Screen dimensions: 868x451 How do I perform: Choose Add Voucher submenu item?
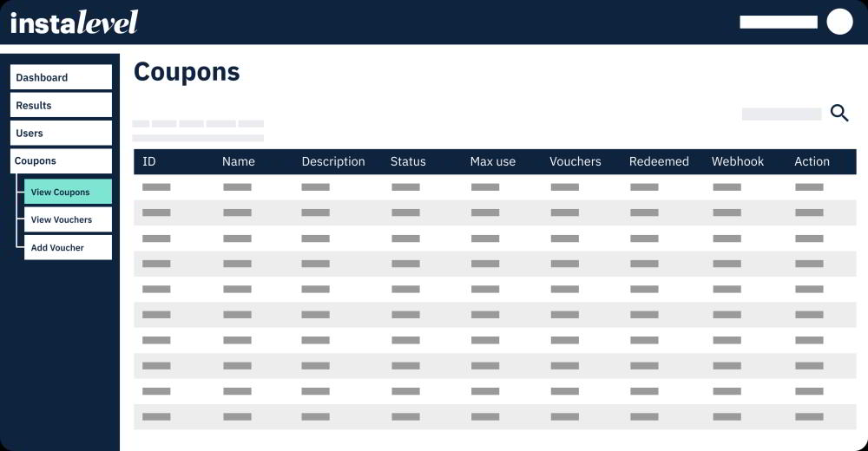pos(68,247)
